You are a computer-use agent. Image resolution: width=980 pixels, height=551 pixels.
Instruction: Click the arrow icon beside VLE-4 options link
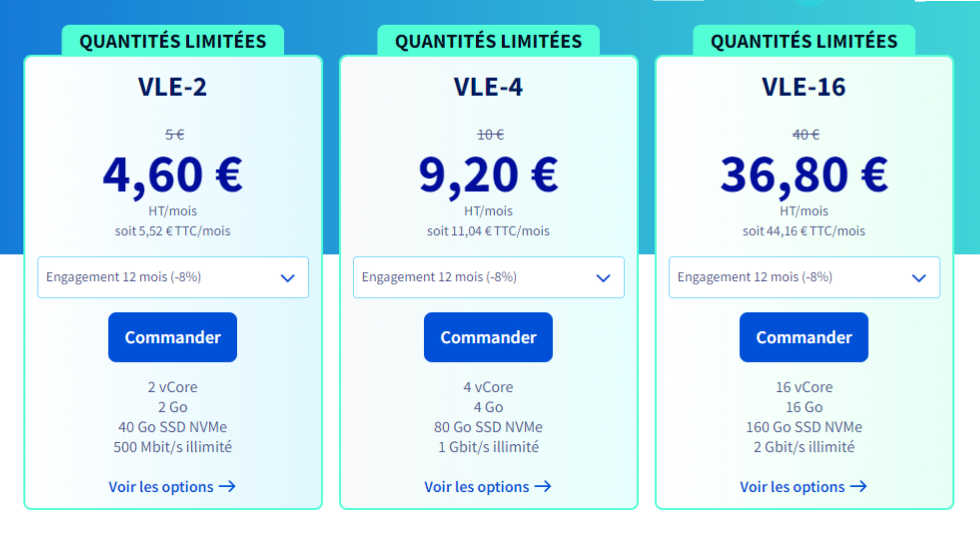point(543,487)
